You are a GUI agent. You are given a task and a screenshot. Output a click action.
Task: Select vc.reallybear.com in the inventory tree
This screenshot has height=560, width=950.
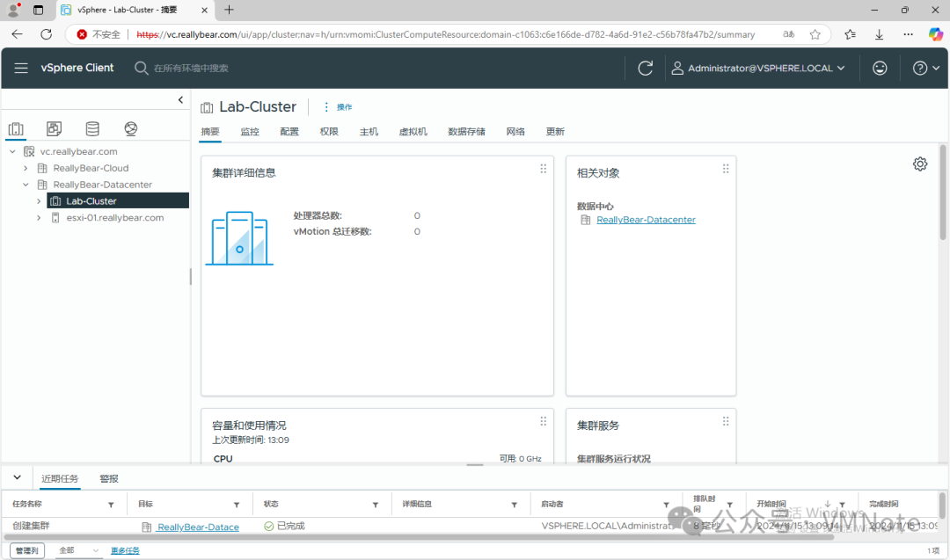click(79, 151)
